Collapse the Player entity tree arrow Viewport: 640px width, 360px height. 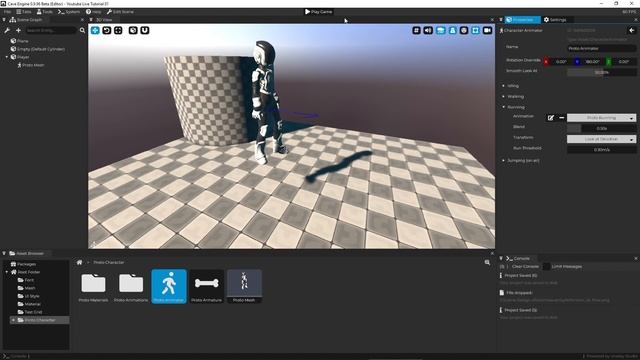tap(7, 57)
